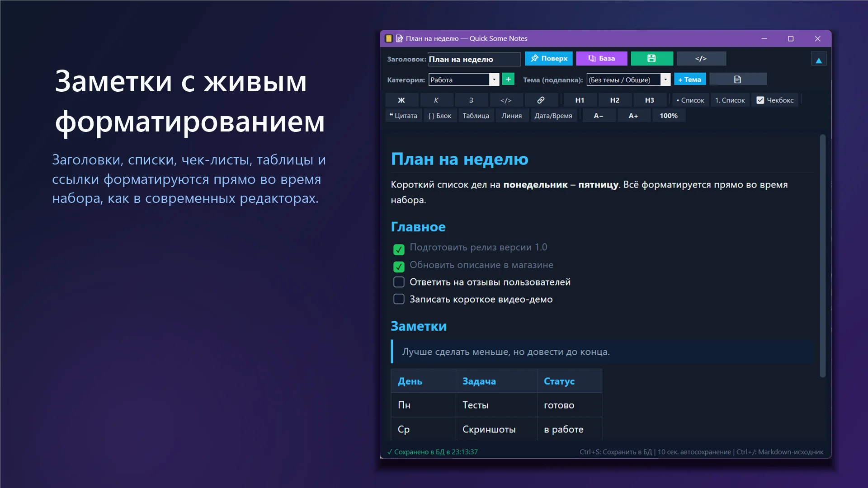Open the Тема dropdown (Без темы / Общие)
The width and height of the screenshot is (868, 488).
[x=628, y=80]
